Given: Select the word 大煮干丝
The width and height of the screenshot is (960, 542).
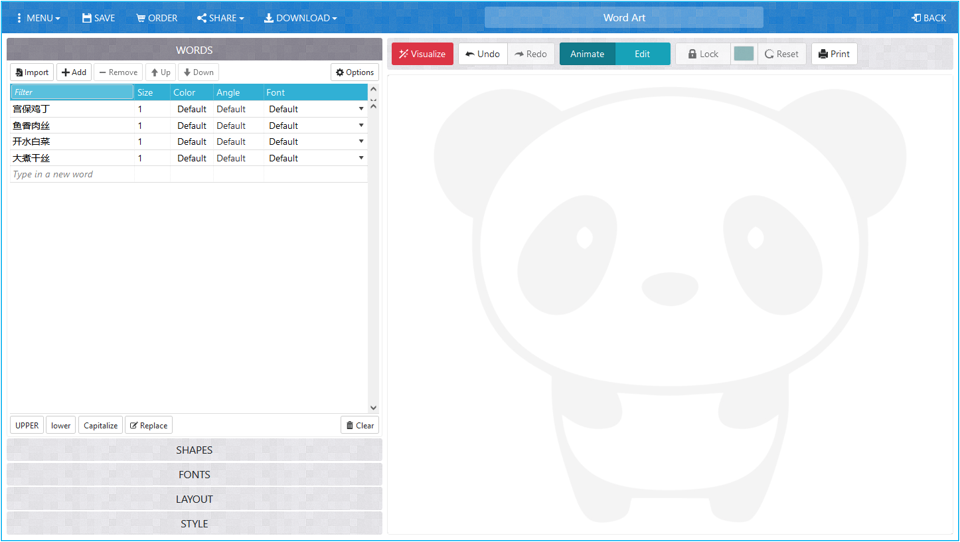Looking at the screenshot, I should click(x=31, y=158).
